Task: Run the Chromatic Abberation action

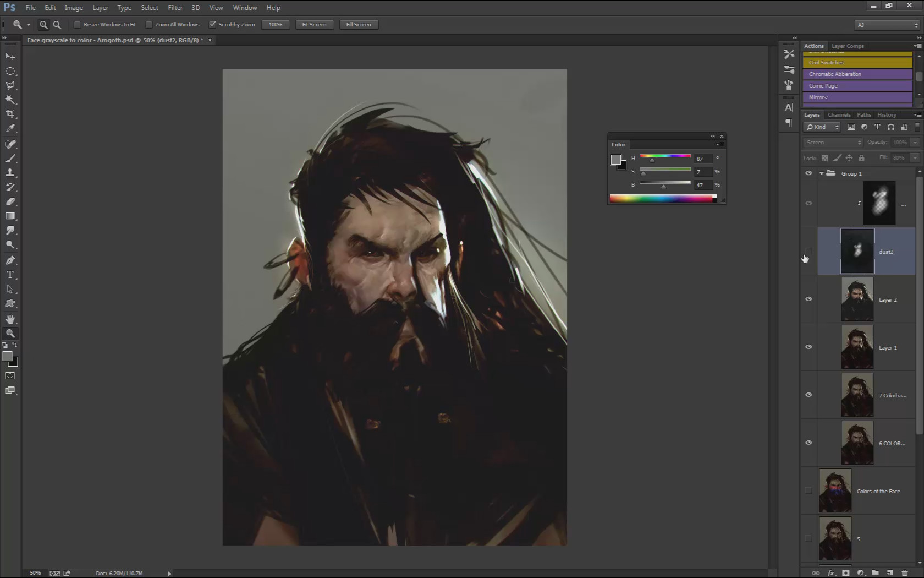Action: tap(857, 74)
